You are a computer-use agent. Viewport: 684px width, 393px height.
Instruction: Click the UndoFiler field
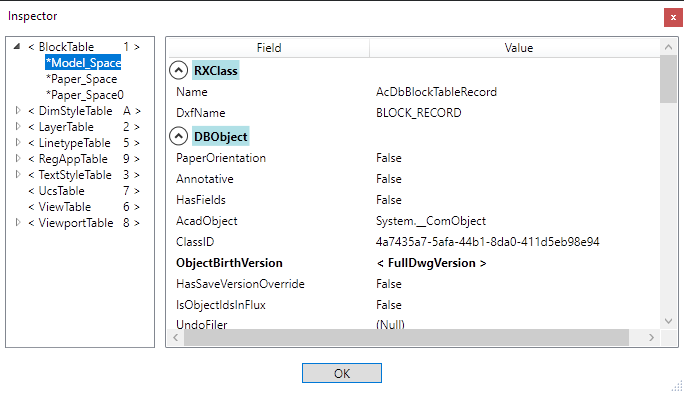point(202,325)
